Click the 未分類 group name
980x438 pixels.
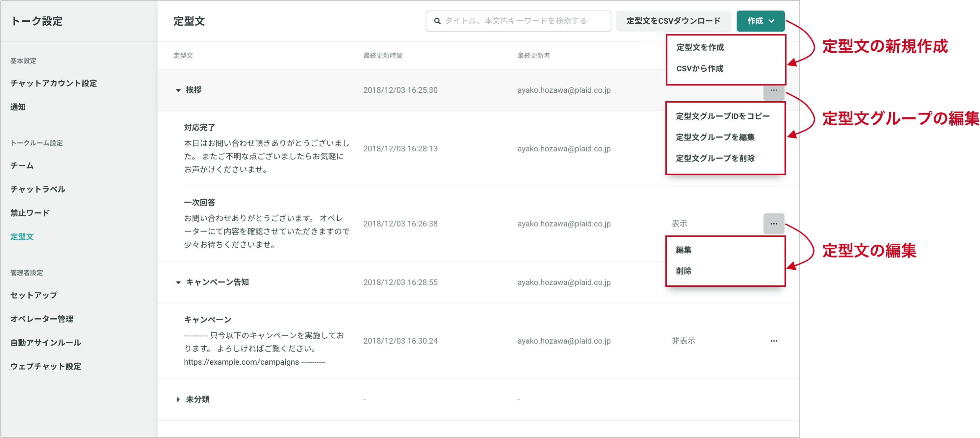[x=197, y=399]
